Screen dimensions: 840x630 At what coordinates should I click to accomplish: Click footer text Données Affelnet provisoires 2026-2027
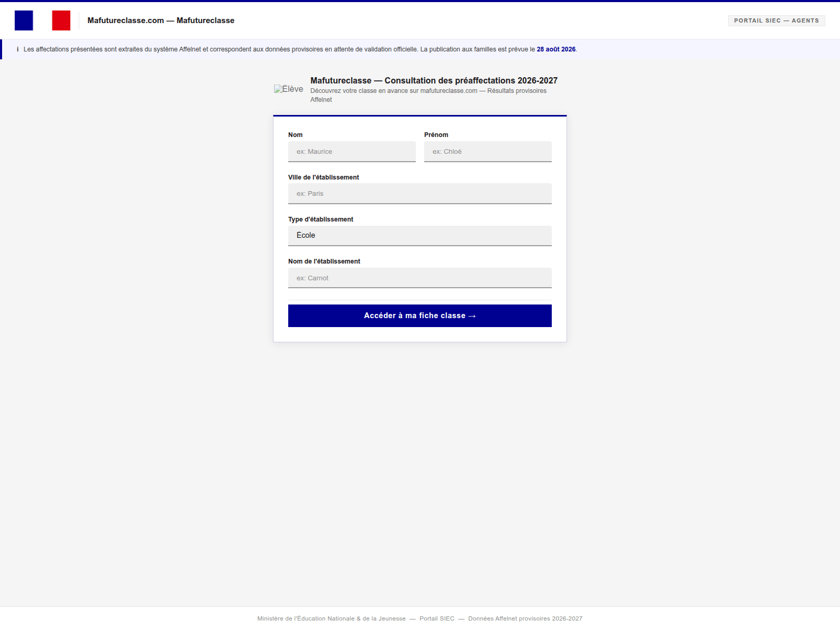pyautogui.click(x=525, y=618)
